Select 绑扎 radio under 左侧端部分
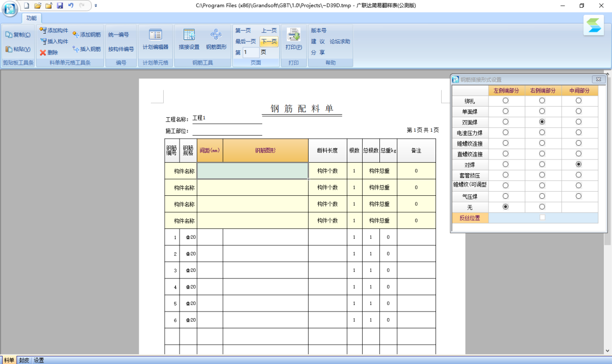This screenshot has height=364, width=612. 505,100
